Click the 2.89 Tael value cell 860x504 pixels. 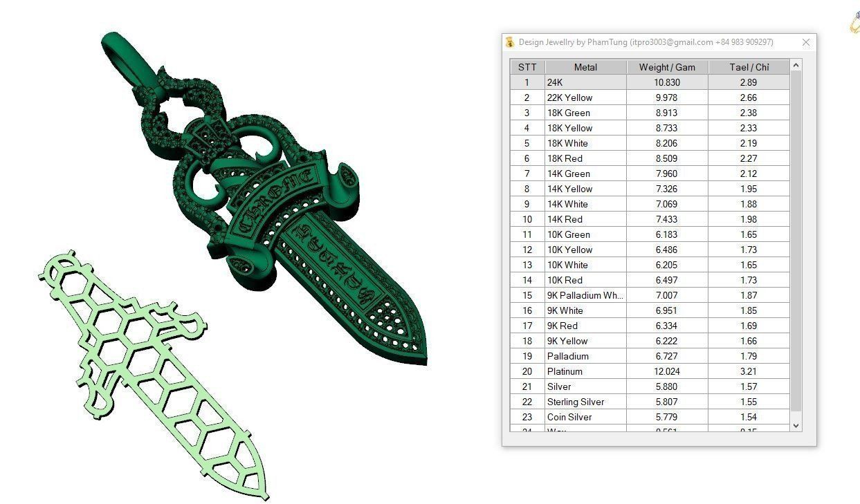pos(749,82)
